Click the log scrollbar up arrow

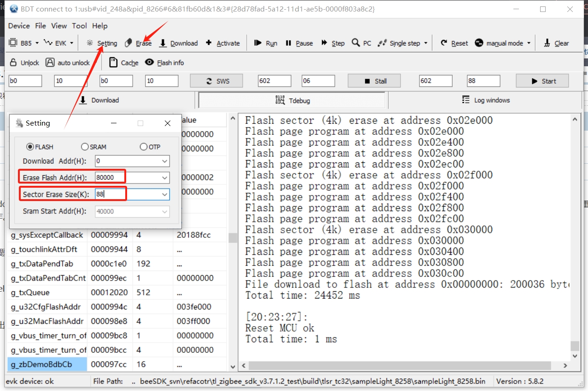click(575, 119)
